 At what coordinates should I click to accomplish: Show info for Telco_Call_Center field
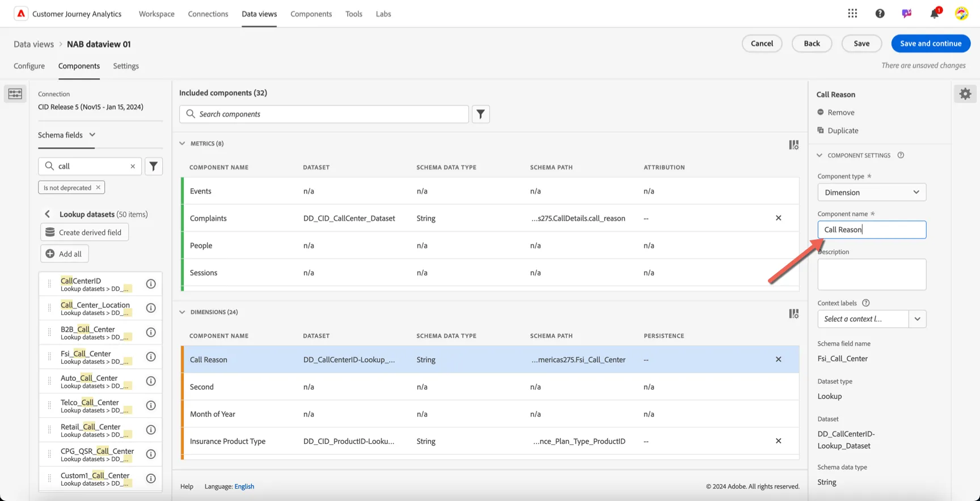pyautogui.click(x=151, y=405)
